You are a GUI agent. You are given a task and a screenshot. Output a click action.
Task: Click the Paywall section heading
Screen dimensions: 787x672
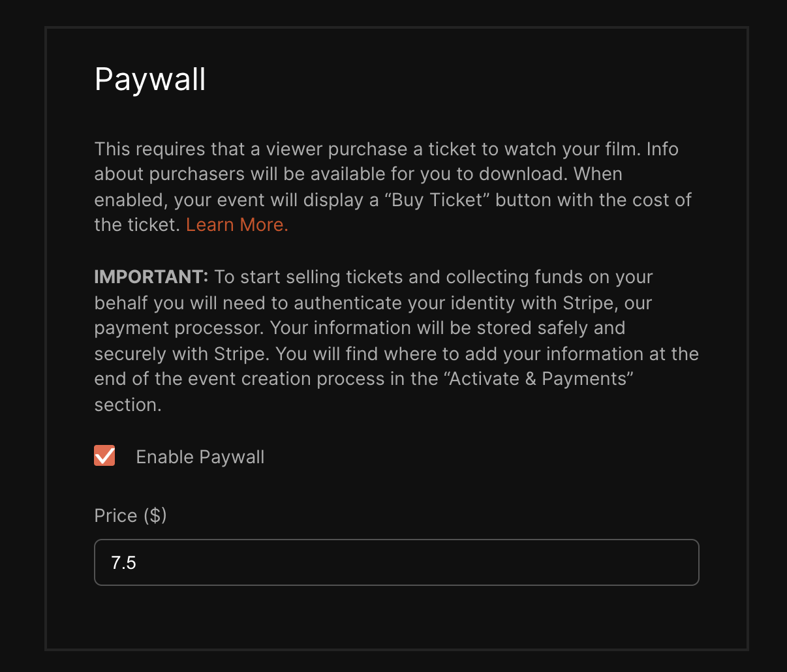pyautogui.click(x=150, y=80)
